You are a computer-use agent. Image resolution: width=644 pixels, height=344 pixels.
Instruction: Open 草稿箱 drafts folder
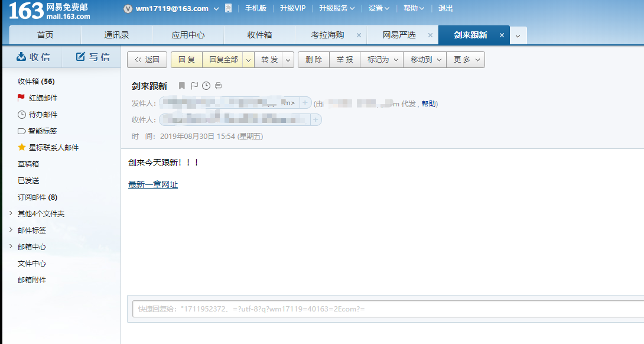[x=28, y=164]
